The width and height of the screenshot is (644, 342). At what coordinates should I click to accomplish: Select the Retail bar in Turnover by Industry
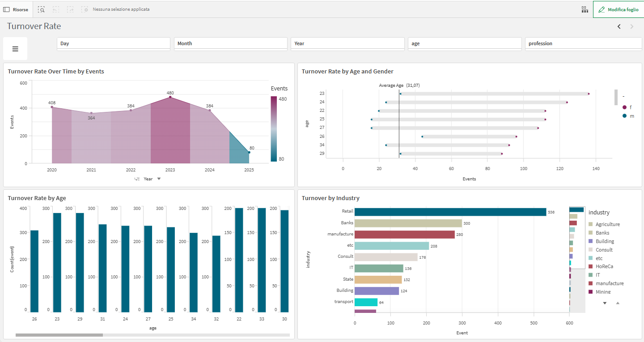click(447, 211)
